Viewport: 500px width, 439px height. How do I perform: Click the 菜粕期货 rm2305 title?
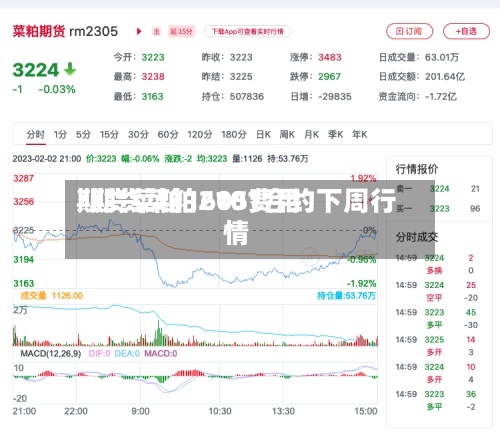(65, 31)
